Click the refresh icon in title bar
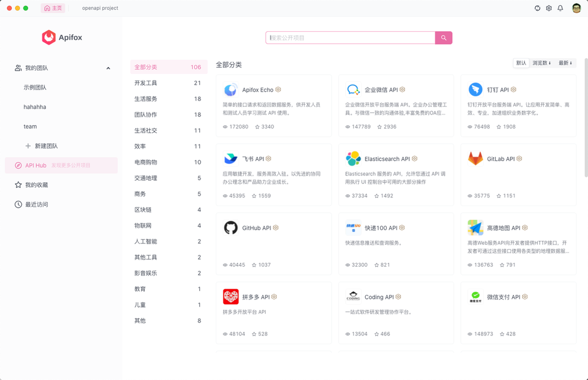The image size is (588, 380). pos(537,8)
